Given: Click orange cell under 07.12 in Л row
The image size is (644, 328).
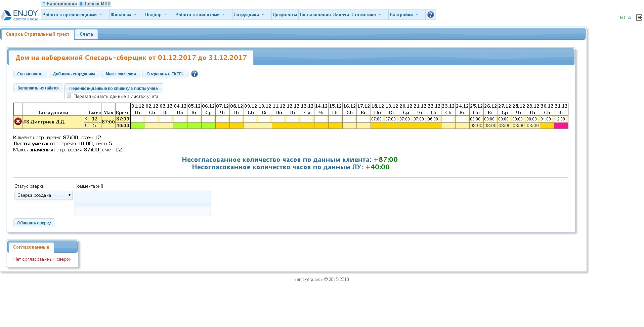Looking at the screenshot, I should click(x=222, y=125).
